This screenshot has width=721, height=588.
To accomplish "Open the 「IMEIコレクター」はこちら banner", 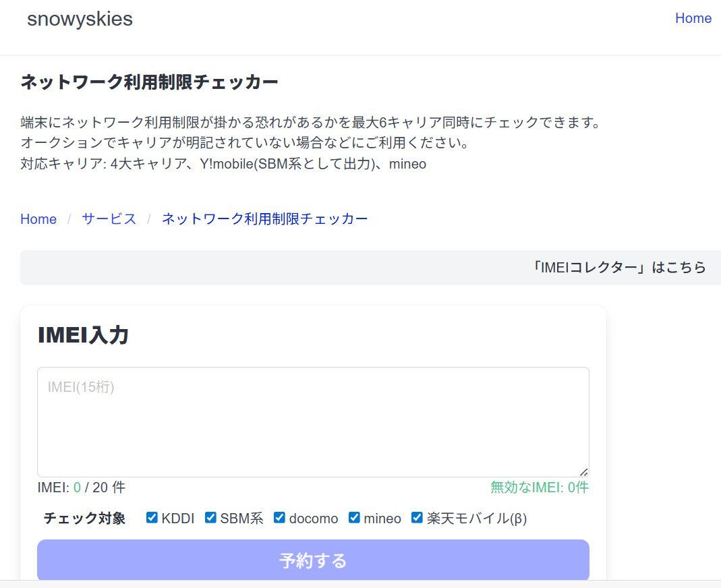I will (x=618, y=268).
